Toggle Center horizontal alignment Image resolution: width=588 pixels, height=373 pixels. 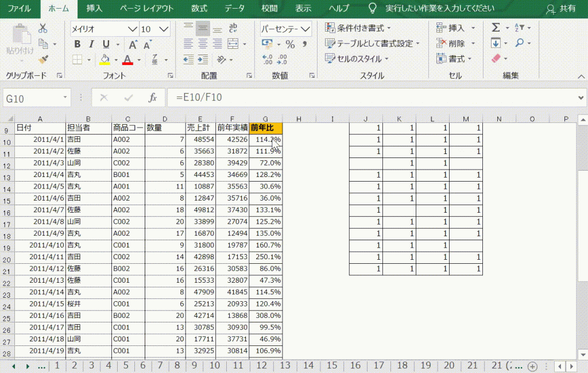coord(203,44)
